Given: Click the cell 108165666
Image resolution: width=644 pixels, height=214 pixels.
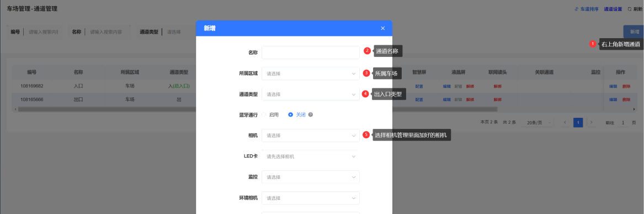Looking at the screenshot, I should pyautogui.click(x=32, y=100).
